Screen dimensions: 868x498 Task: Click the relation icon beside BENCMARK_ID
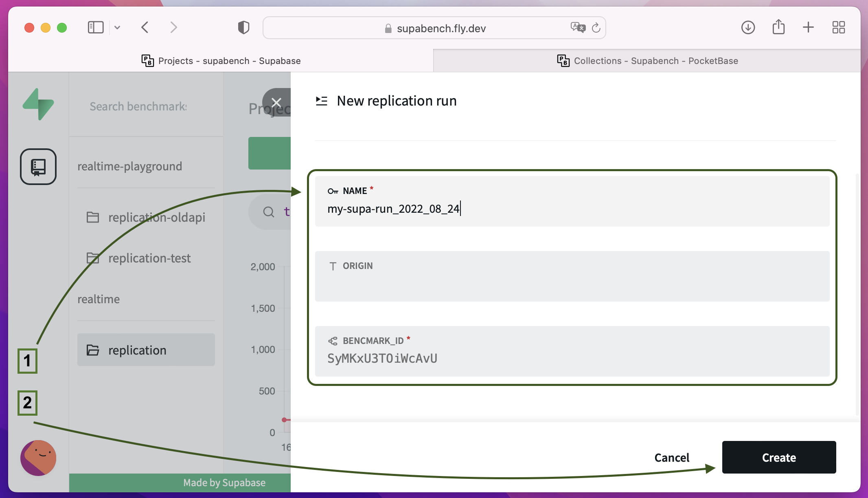pyautogui.click(x=333, y=341)
